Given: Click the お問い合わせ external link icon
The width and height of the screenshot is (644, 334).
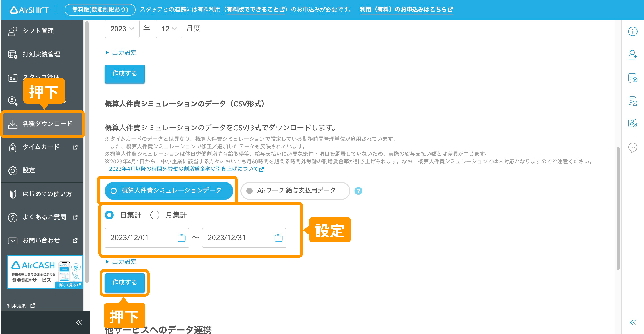Looking at the screenshot, I should pos(75,240).
